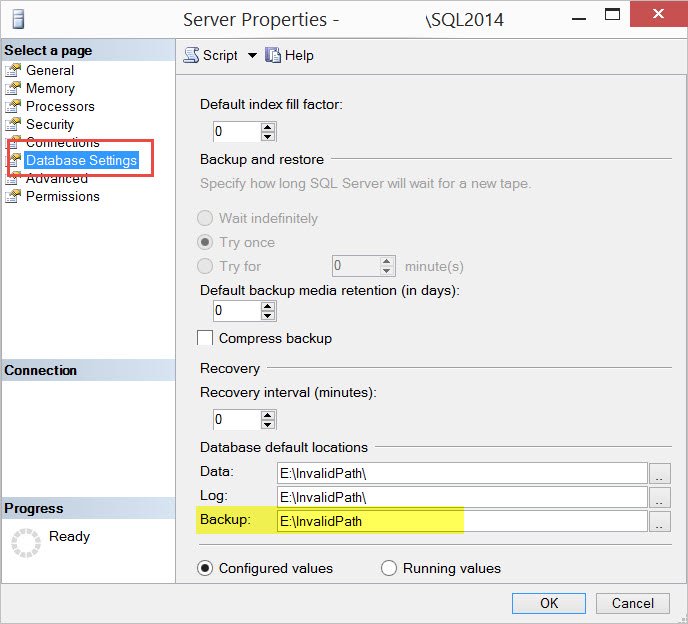Click the Security page icon
688x624 pixels.
[13, 124]
